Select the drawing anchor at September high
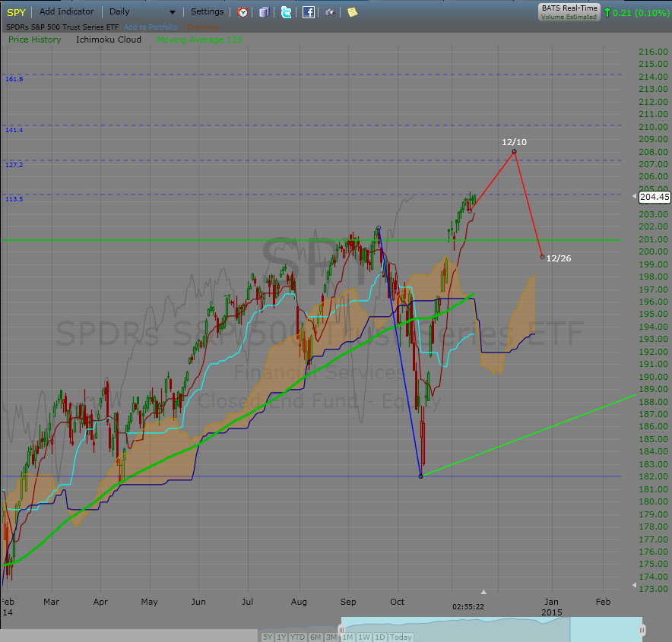672x642 pixels. (x=379, y=228)
